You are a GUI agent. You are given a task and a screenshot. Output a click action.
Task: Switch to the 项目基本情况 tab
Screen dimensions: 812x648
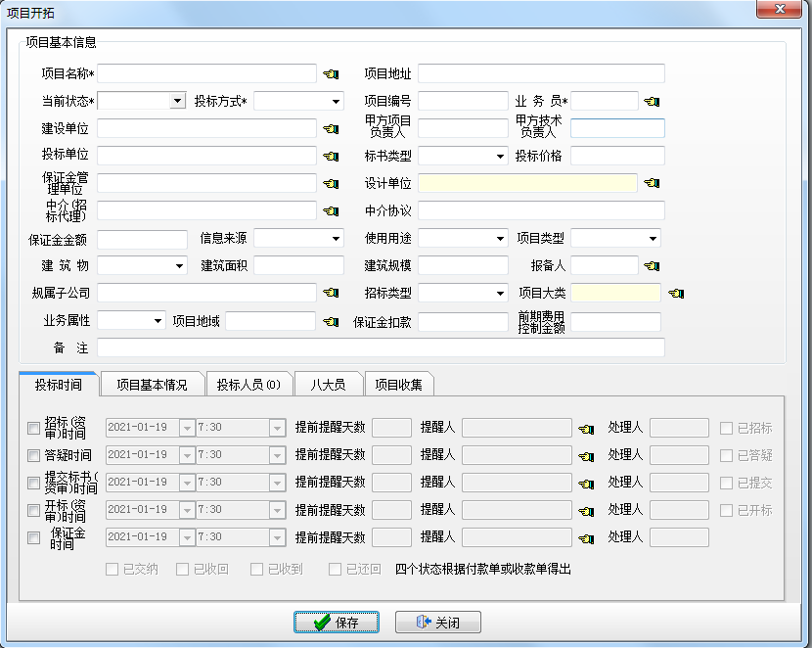tap(152, 385)
